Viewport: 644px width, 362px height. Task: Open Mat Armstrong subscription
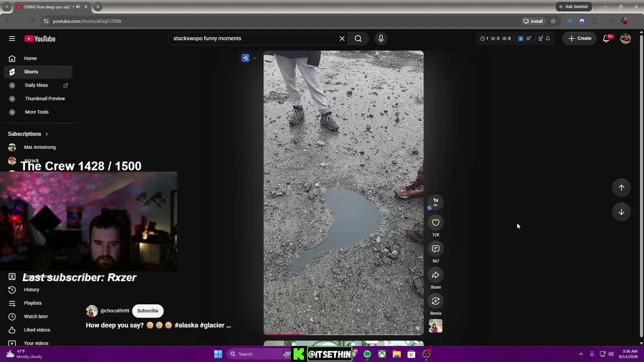coord(38,147)
